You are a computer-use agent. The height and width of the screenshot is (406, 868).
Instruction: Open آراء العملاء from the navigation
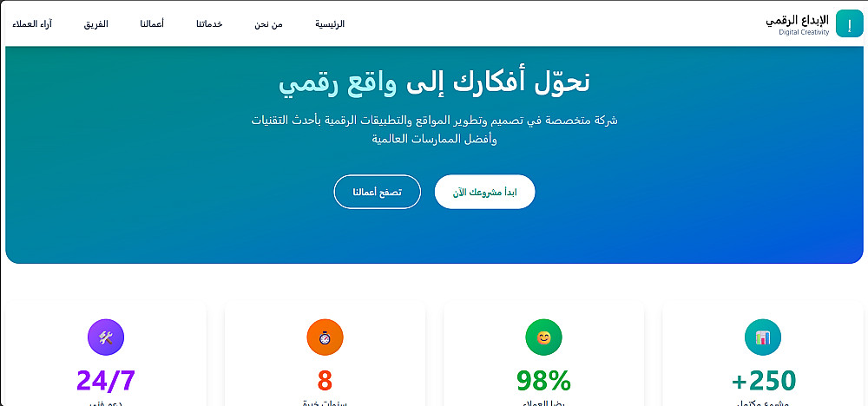click(x=32, y=24)
